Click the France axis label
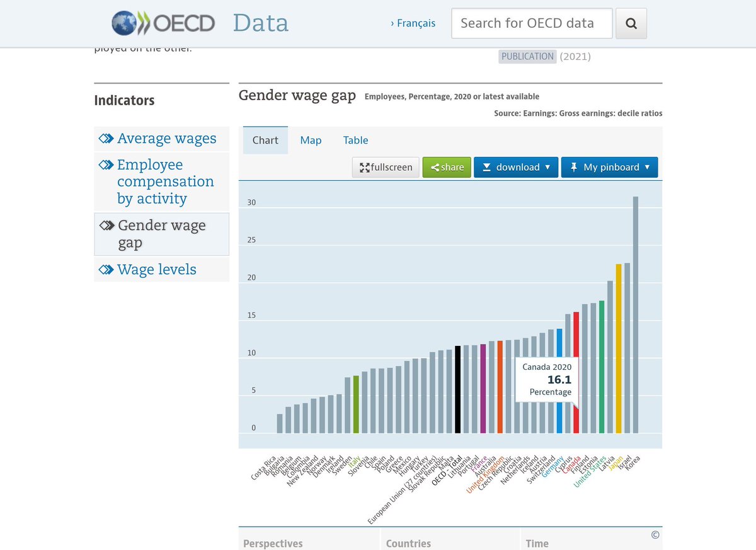Screen dimensions: 756x550 point(478,462)
